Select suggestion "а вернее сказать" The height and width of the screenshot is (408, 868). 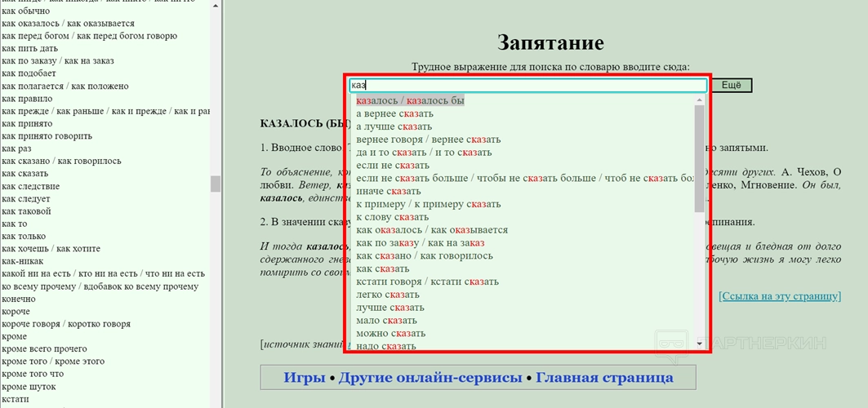pyautogui.click(x=394, y=113)
